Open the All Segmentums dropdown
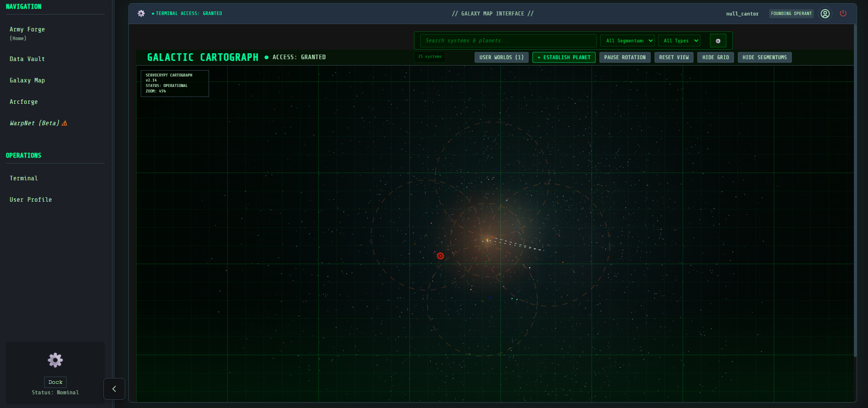Screen dimensions: 868x408 coord(628,41)
